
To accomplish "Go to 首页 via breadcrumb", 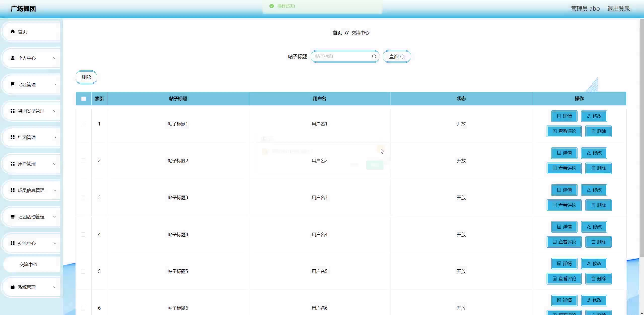I will pyautogui.click(x=337, y=33).
